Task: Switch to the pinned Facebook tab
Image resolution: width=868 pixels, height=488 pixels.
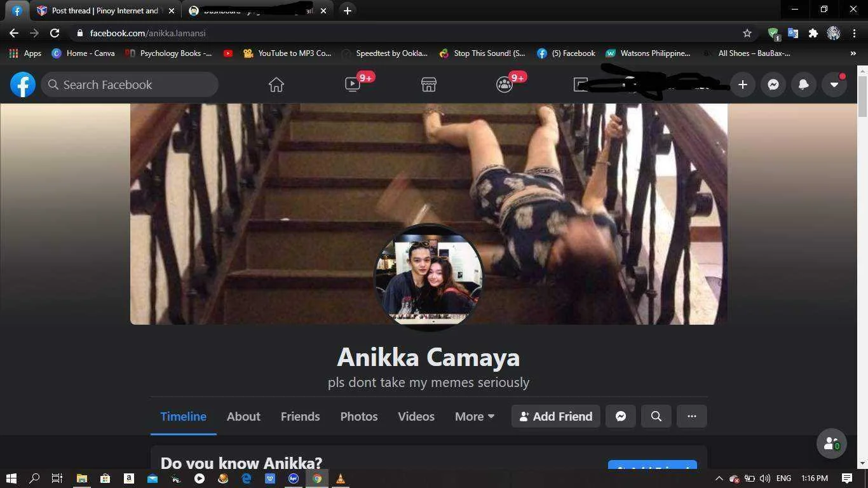Action: pos(17,11)
